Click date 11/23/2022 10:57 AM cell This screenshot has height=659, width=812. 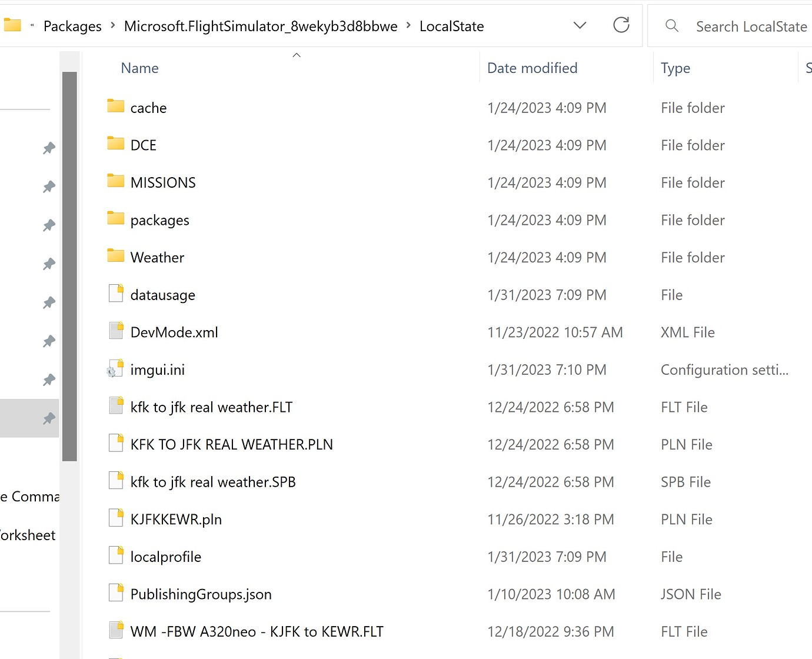pyautogui.click(x=555, y=332)
